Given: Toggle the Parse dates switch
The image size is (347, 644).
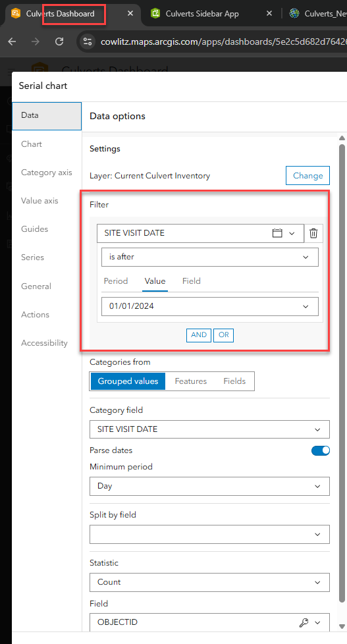Looking at the screenshot, I should [320, 450].
